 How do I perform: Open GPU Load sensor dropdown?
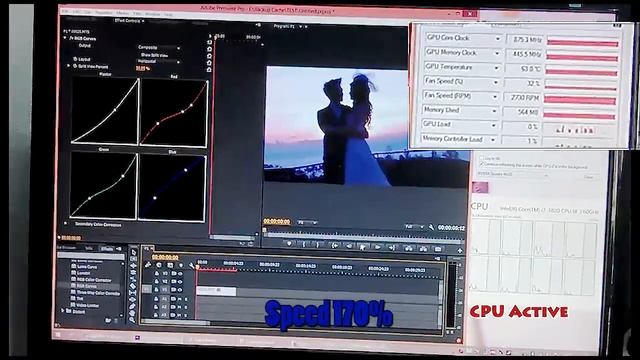(493, 125)
